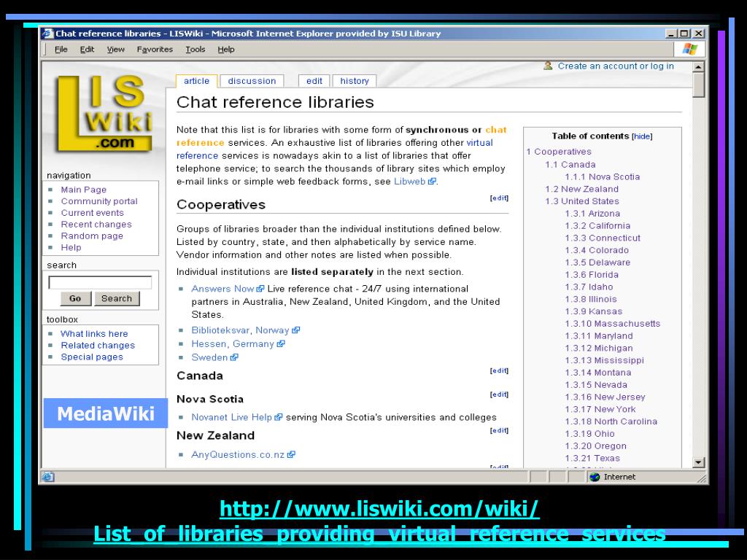
Task: Click the user icon beside Create an account
Action: coord(548,66)
